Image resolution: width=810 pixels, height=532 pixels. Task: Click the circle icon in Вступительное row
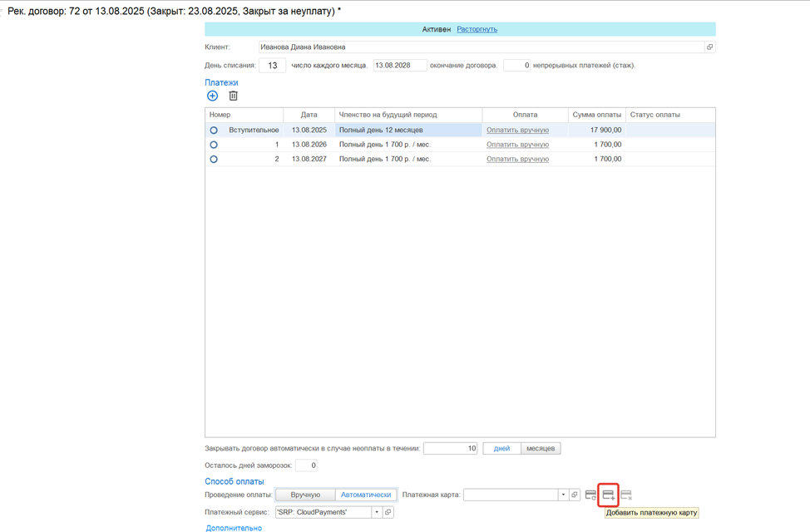click(x=214, y=131)
